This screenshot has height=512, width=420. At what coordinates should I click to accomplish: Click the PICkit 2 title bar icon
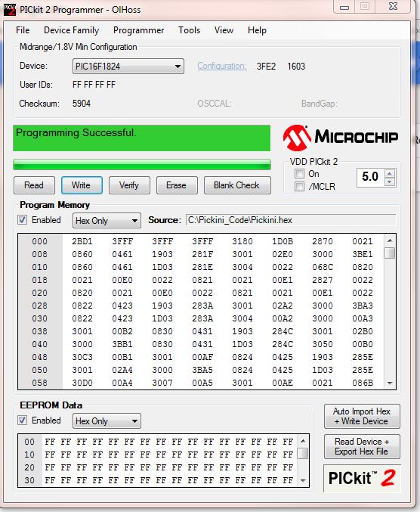(x=10, y=10)
